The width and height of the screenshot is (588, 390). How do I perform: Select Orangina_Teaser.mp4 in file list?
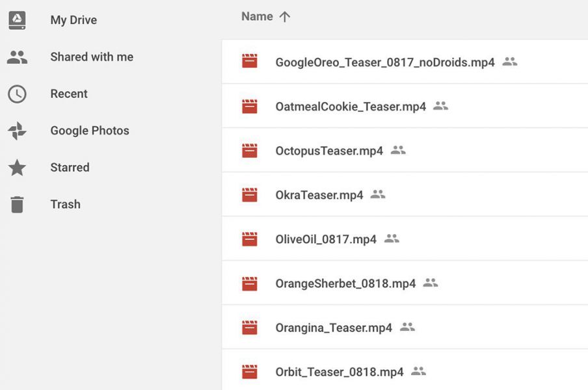405,327
